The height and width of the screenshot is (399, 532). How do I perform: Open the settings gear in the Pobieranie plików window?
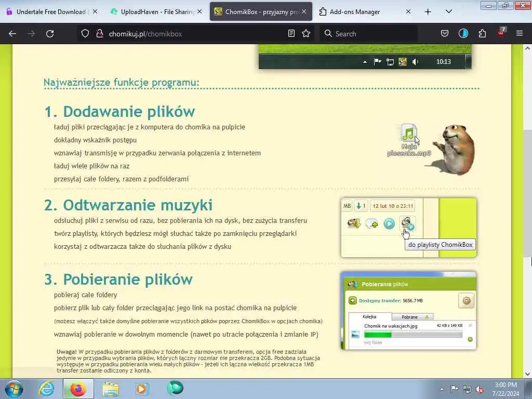[467, 301]
